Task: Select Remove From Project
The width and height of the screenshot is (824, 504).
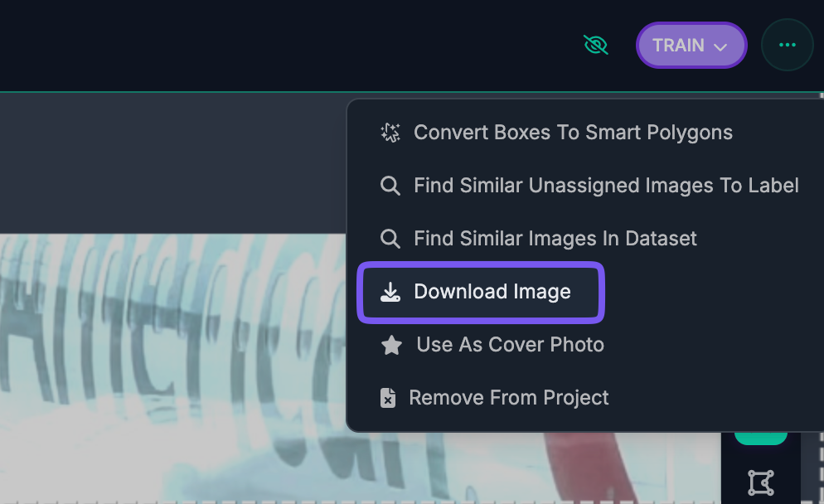Action: (508, 398)
